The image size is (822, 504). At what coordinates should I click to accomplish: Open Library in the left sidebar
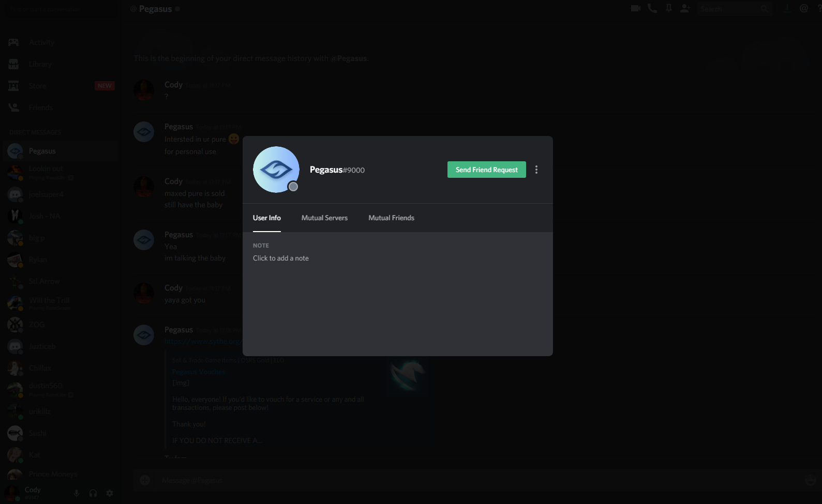click(61, 64)
